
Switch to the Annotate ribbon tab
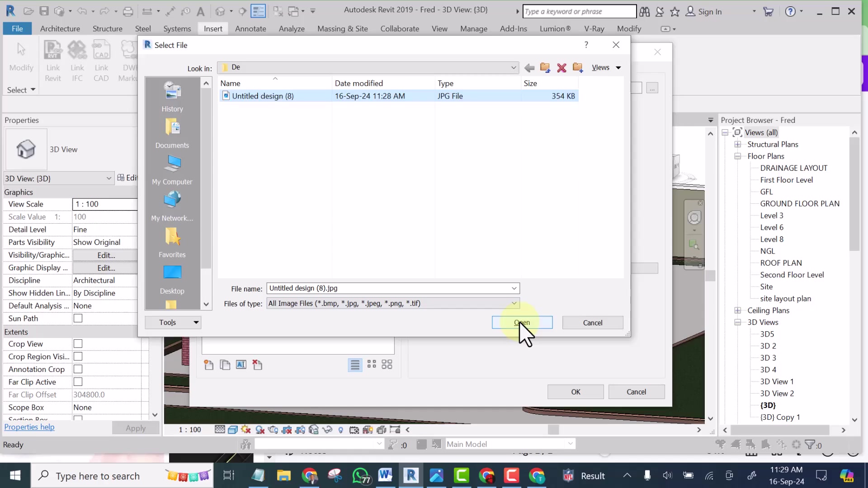250,28
